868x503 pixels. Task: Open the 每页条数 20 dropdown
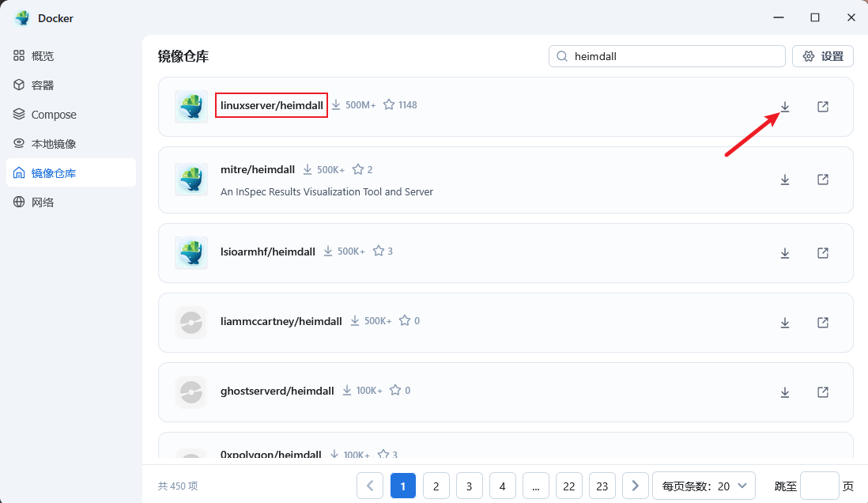pyautogui.click(x=704, y=486)
